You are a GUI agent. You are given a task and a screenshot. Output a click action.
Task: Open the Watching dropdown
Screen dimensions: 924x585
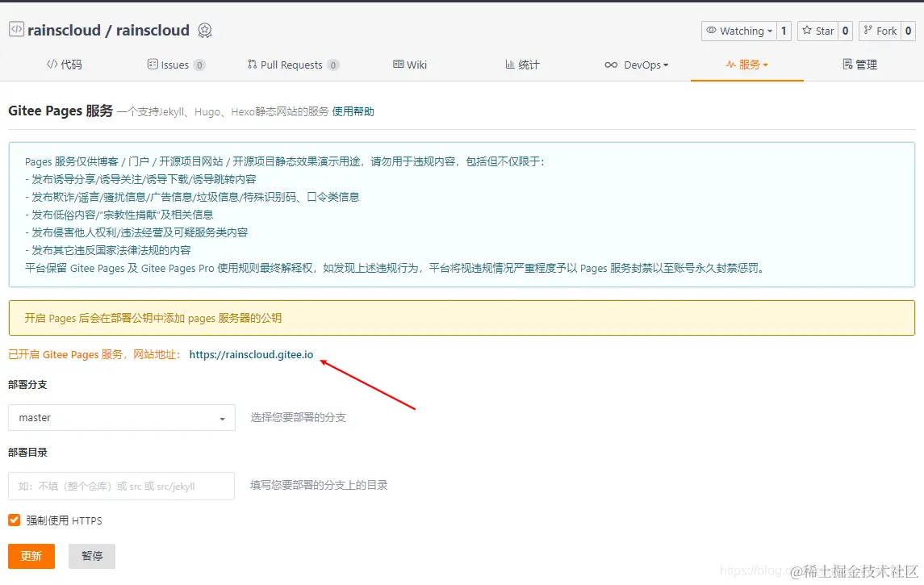point(739,31)
